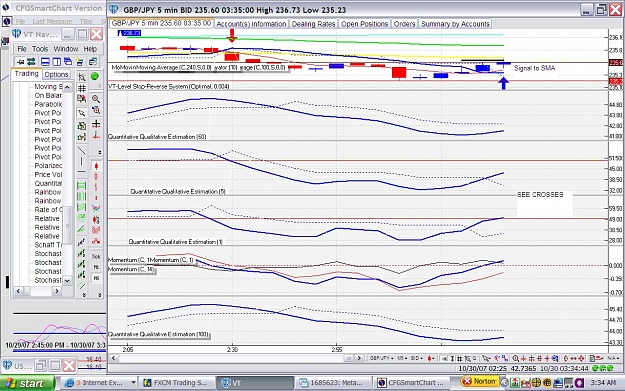
Task: Click the magnifier zoom icon in VT Navigator
Action: 96,99
